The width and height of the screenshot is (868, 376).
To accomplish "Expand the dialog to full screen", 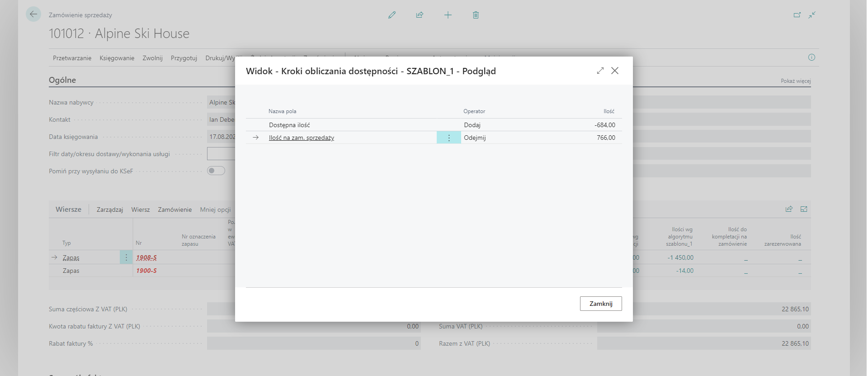I will click(600, 71).
